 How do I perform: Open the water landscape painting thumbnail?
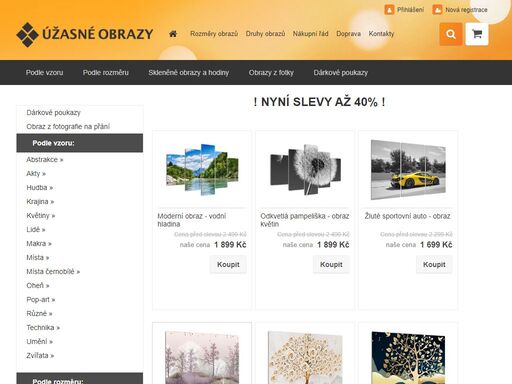pyautogui.click(x=202, y=170)
